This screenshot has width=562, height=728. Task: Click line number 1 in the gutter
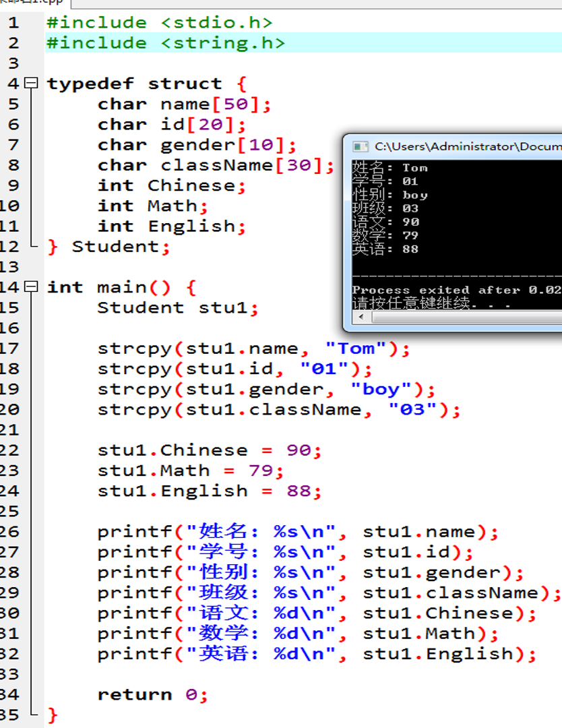click(13, 23)
